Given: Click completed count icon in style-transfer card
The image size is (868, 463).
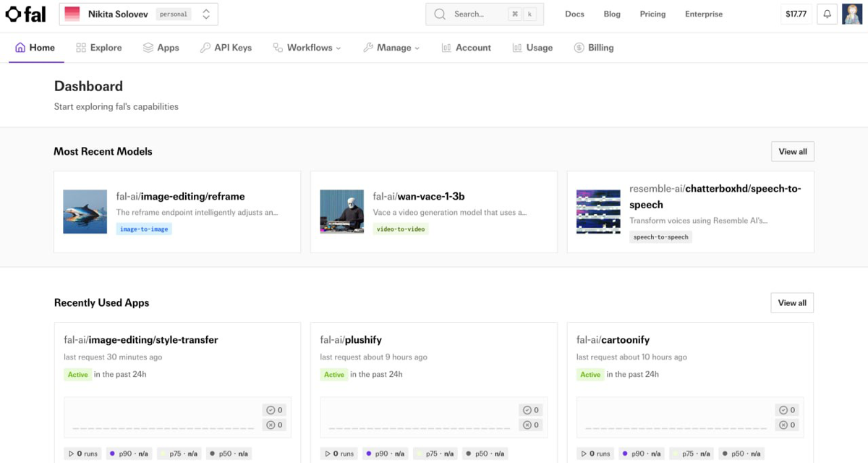Looking at the screenshot, I should tap(271, 410).
